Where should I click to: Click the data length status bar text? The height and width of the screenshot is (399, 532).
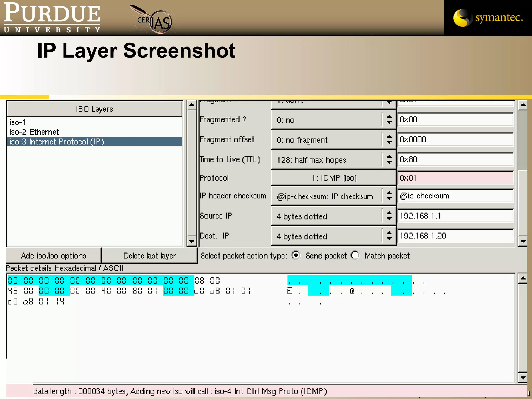click(x=180, y=391)
